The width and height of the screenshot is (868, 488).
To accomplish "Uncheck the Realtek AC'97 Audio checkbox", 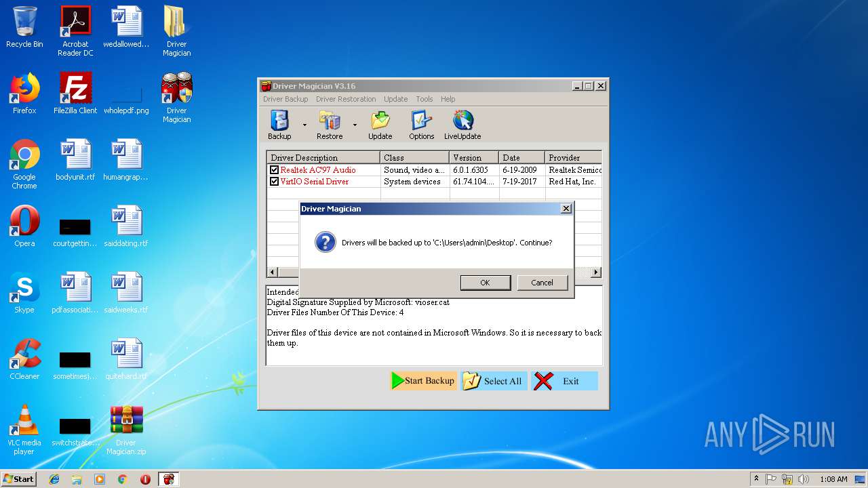I will 274,170.
